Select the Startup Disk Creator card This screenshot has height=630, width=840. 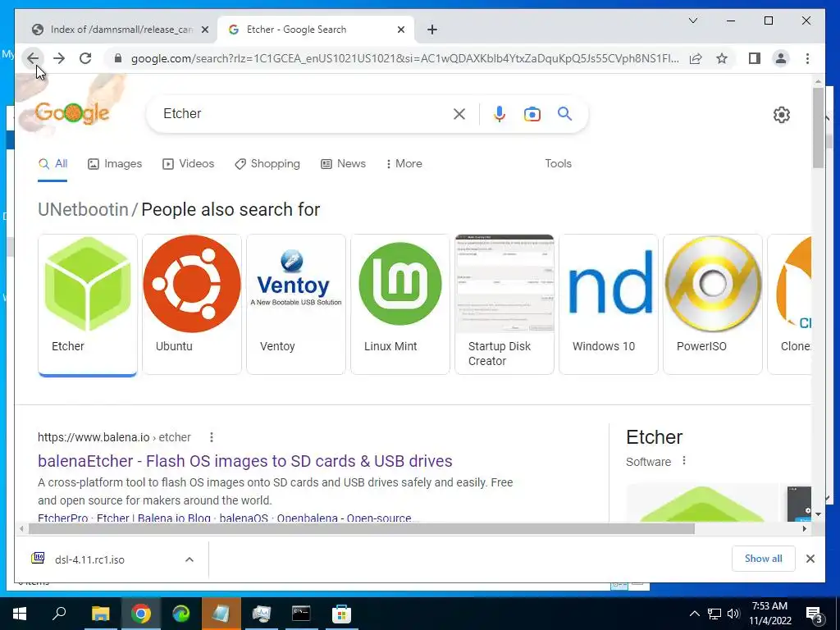point(504,304)
